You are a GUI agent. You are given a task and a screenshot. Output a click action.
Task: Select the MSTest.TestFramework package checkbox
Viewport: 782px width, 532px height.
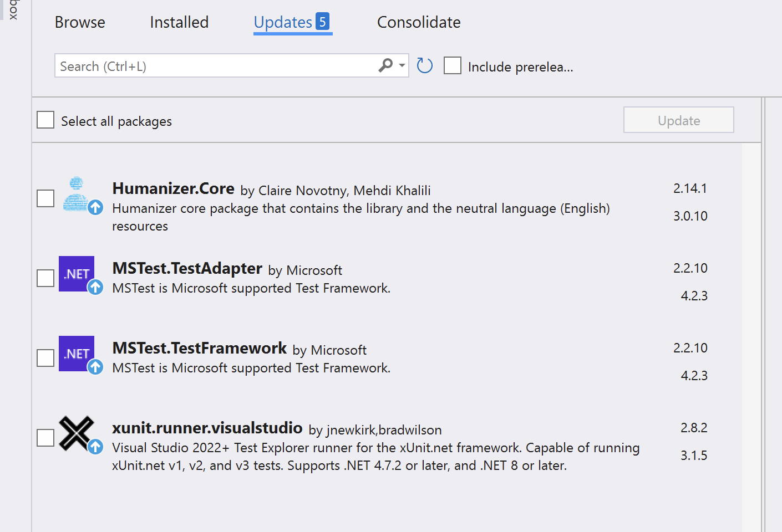click(45, 358)
